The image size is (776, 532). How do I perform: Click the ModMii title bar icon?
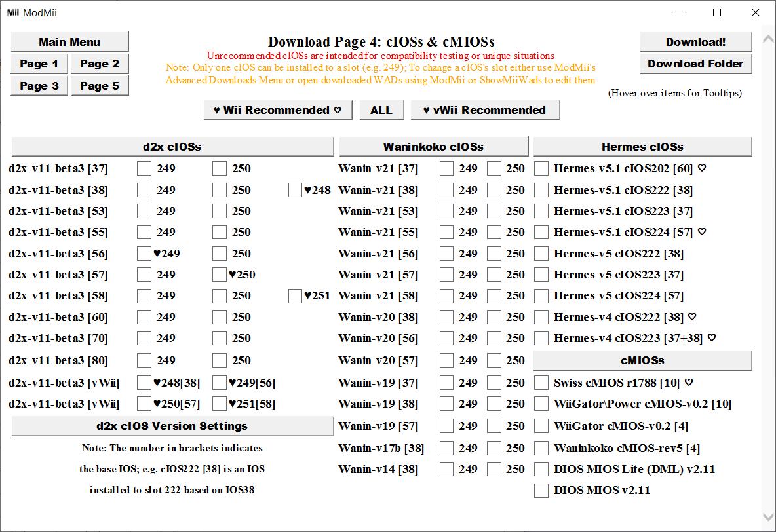(13, 12)
